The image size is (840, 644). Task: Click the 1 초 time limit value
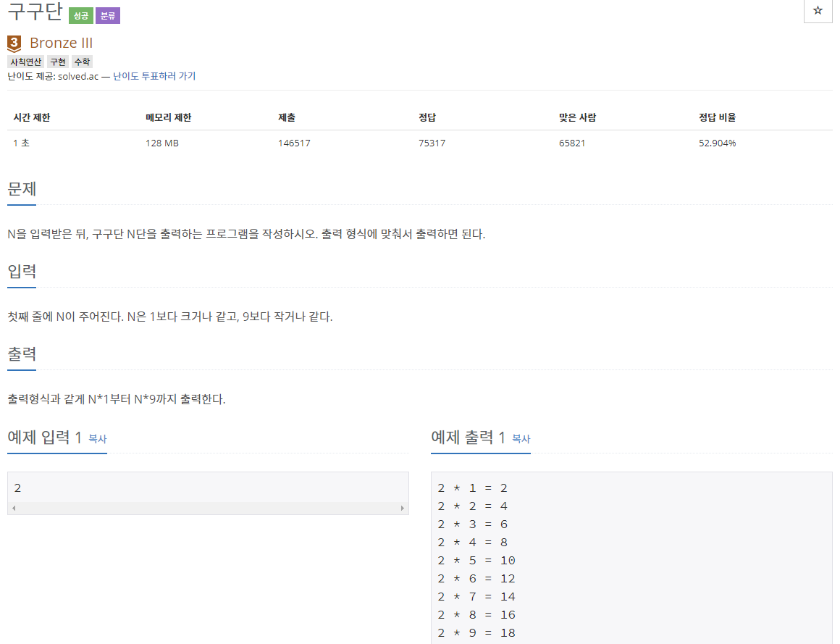22,143
